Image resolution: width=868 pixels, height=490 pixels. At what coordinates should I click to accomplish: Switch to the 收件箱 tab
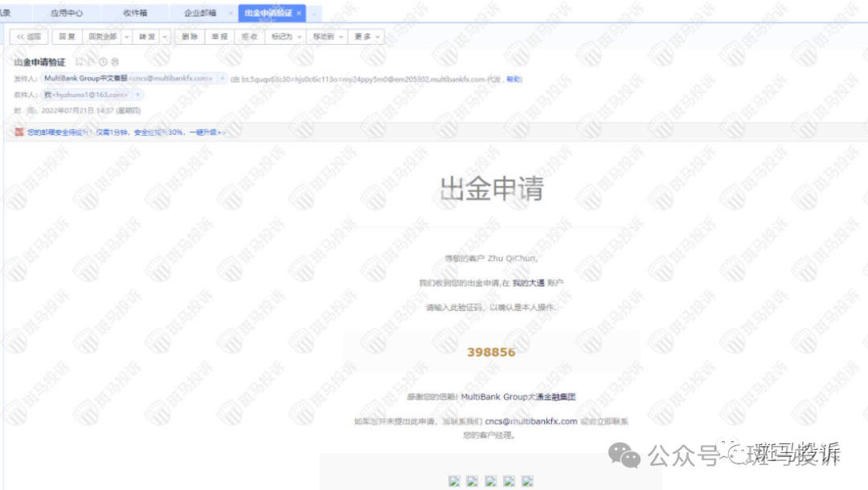[x=135, y=13]
